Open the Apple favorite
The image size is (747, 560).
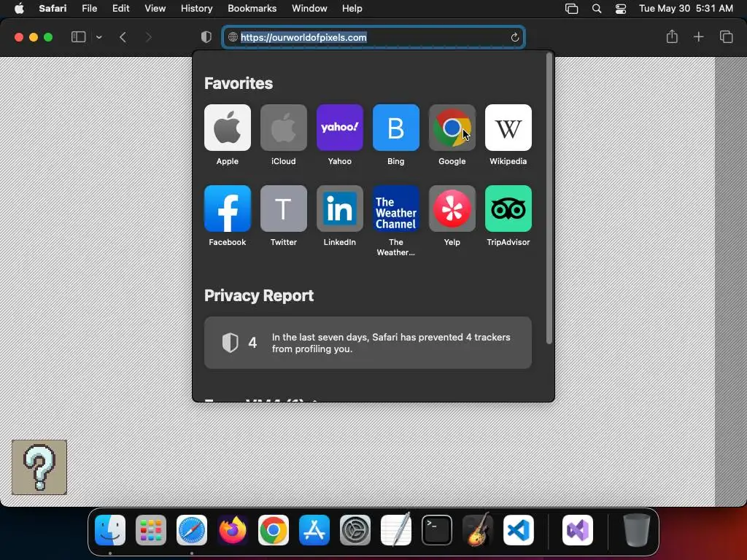click(x=228, y=128)
